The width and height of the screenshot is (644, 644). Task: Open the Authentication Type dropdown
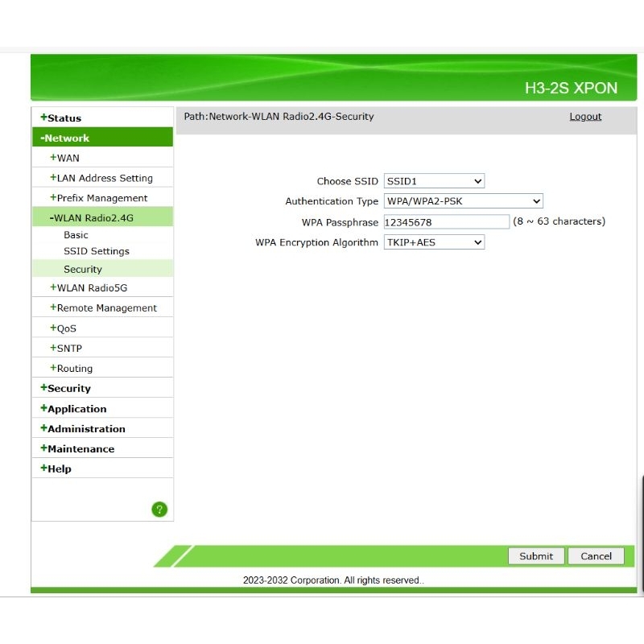pyautogui.click(x=463, y=201)
